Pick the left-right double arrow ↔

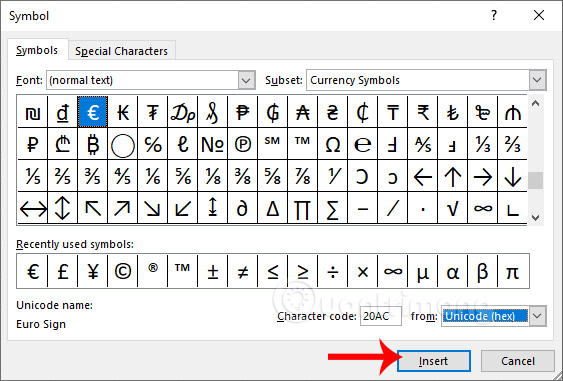click(32, 208)
